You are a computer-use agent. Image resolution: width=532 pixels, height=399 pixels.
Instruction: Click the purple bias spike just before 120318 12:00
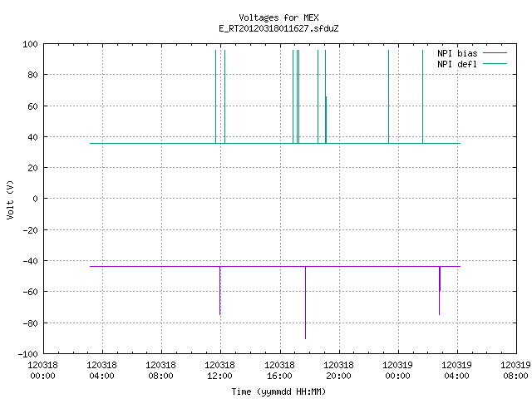coord(219,291)
